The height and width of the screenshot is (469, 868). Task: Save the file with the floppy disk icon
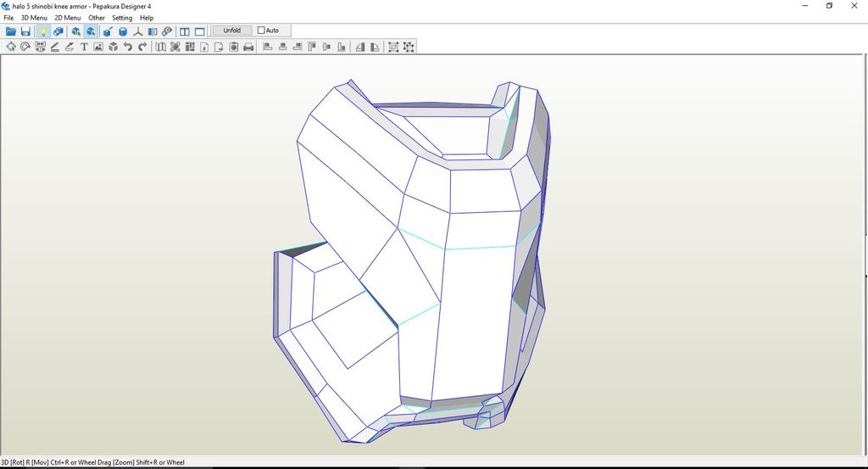tap(25, 31)
